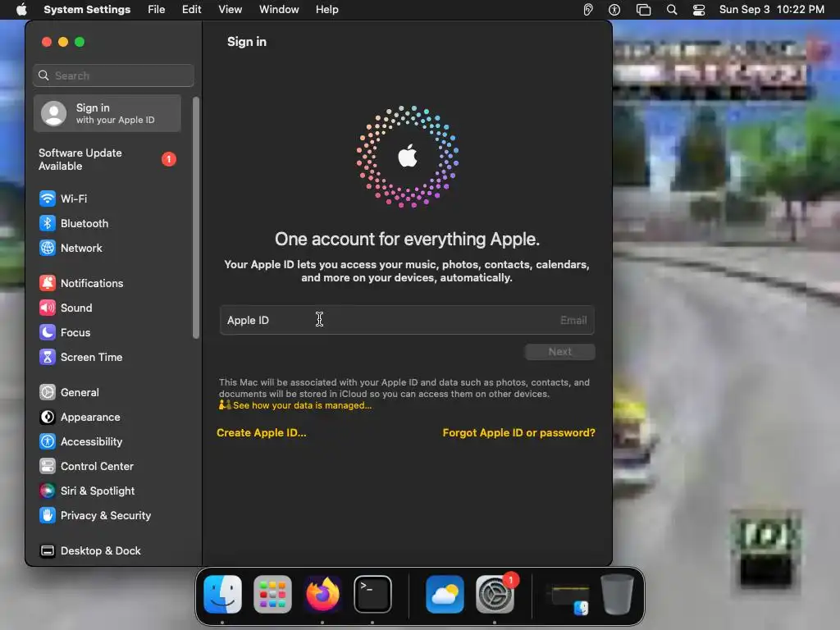Click the accessibility icon in the menu bar

point(614,10)
